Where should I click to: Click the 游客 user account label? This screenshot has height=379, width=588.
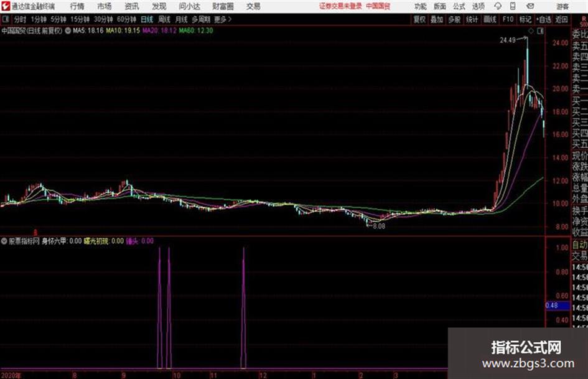coord(562,6)
